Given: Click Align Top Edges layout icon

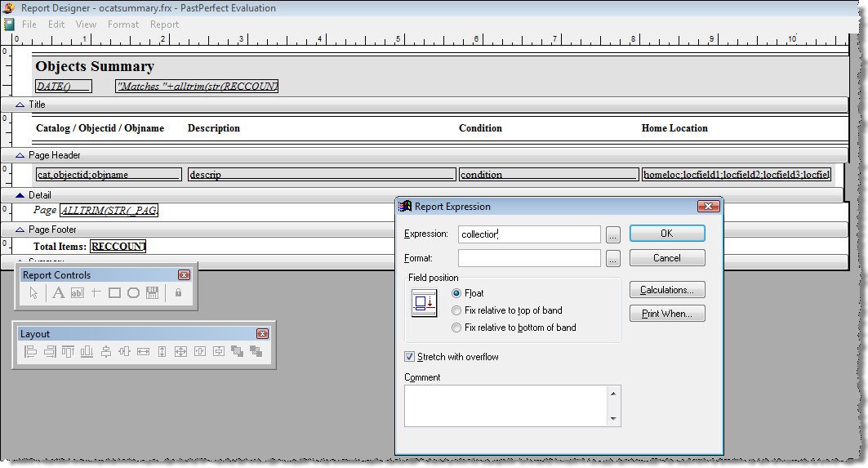Looking at the screenshot, I should pos(68,352).
